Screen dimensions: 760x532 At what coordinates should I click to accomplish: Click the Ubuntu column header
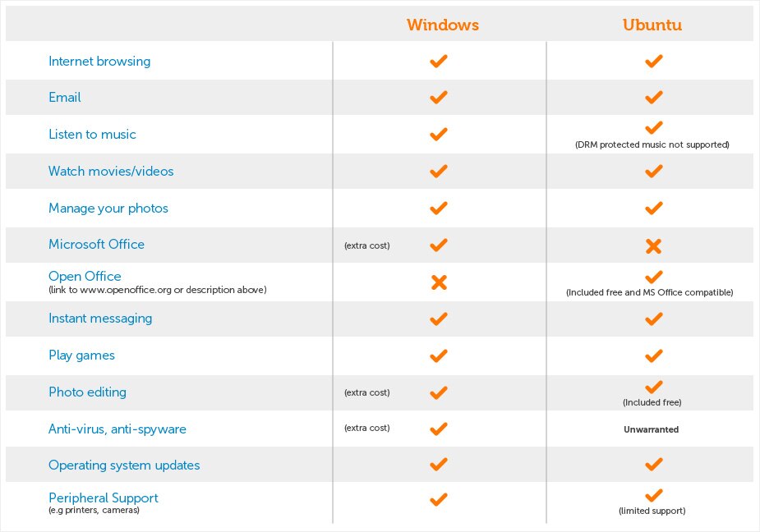click(x=652, y=25)
